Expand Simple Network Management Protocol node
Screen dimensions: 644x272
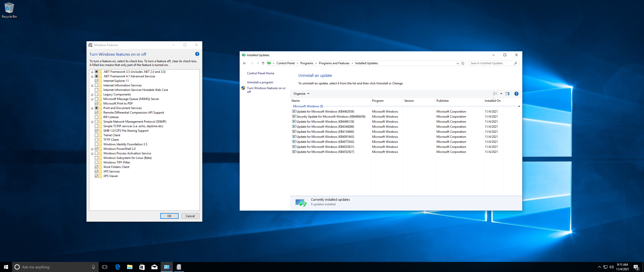[92, 122]
